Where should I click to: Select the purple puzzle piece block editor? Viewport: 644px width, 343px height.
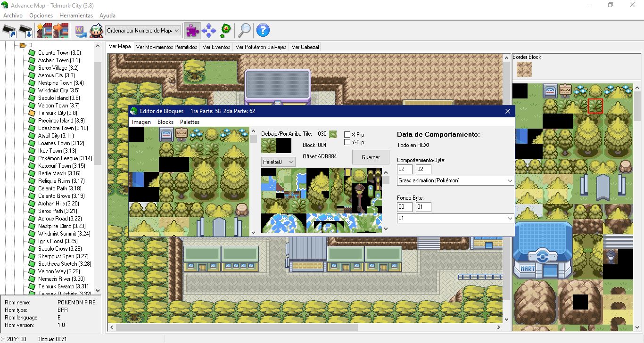click(x=192, y=31)
